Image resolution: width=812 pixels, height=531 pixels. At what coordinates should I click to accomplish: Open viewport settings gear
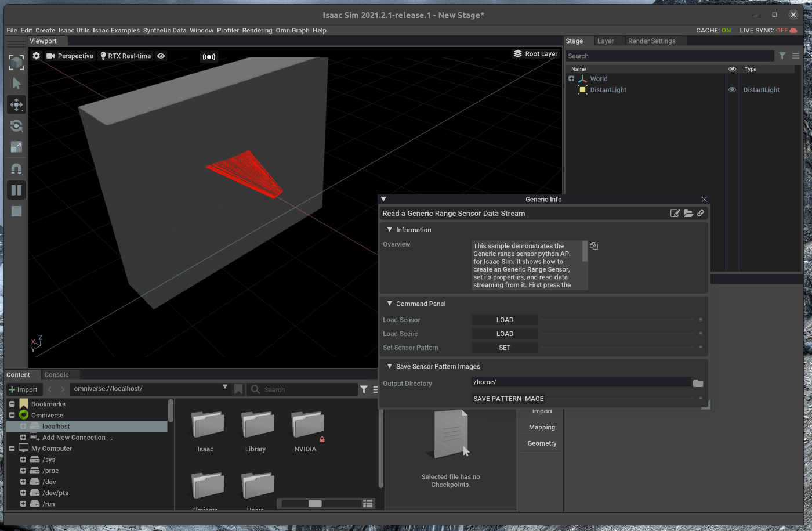[x=37, y=56]
